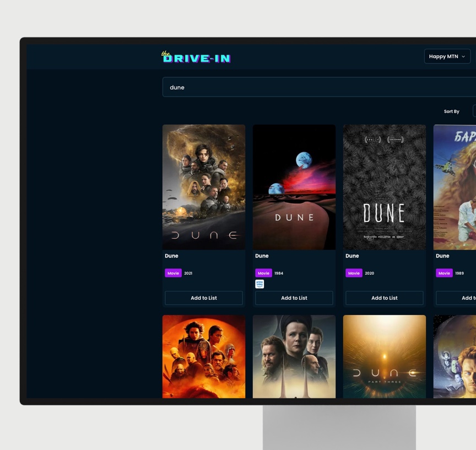
Task: Click the Dune title above year 2020
Action: 352,256
